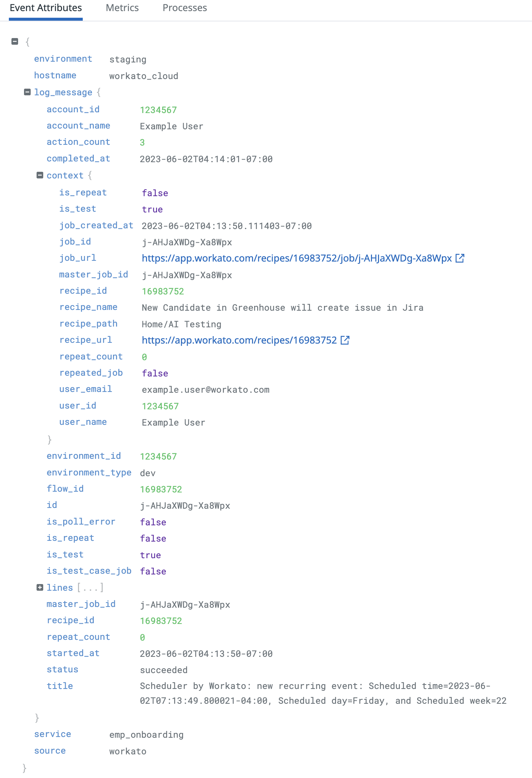This screenshot has height=778, width=532.
Task: Click the external link icon after job_url
Action: click(460, 258)
